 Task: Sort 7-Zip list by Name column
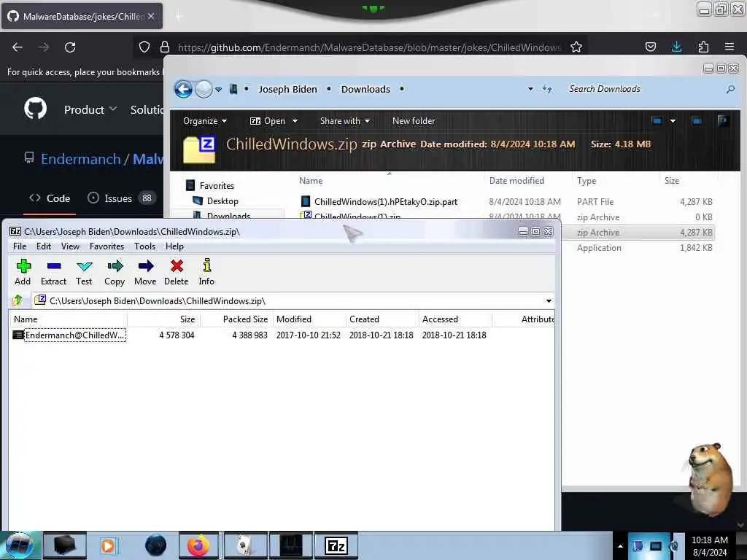point(68,319)
